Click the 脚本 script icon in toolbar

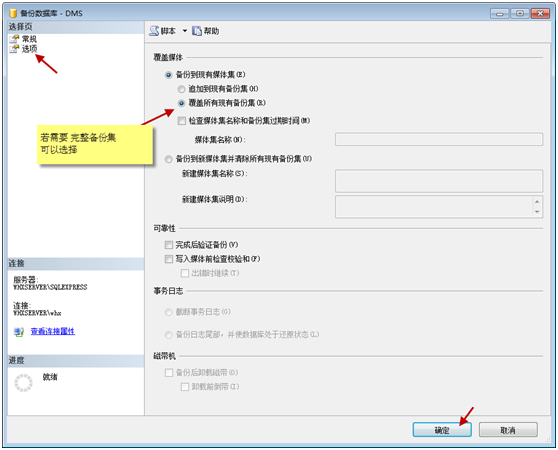[154, 31]
